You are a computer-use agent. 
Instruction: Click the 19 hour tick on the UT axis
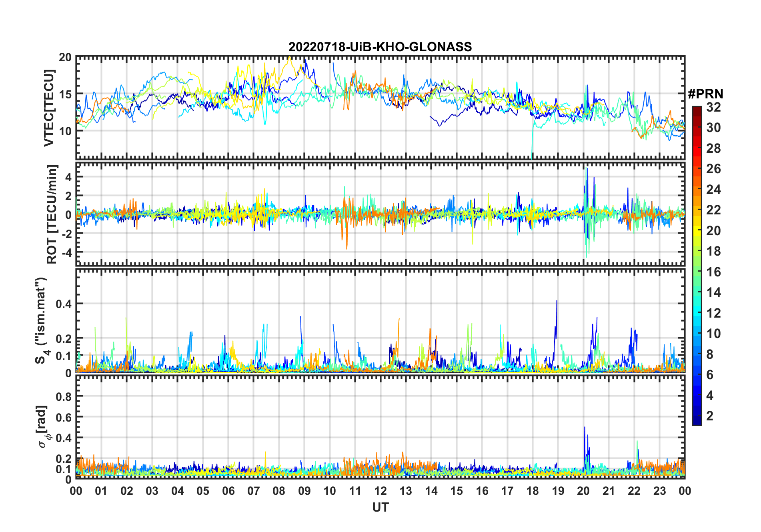pos(558,491)
